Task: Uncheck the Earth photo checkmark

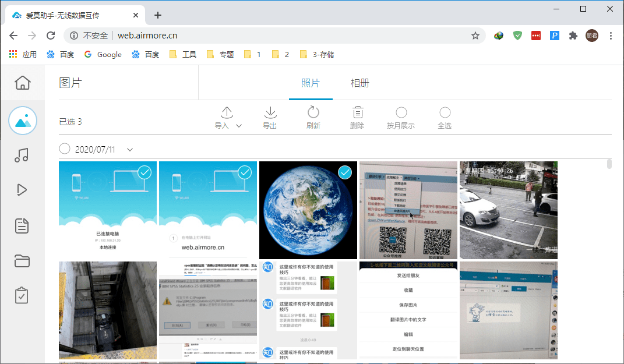Action: 345,172
